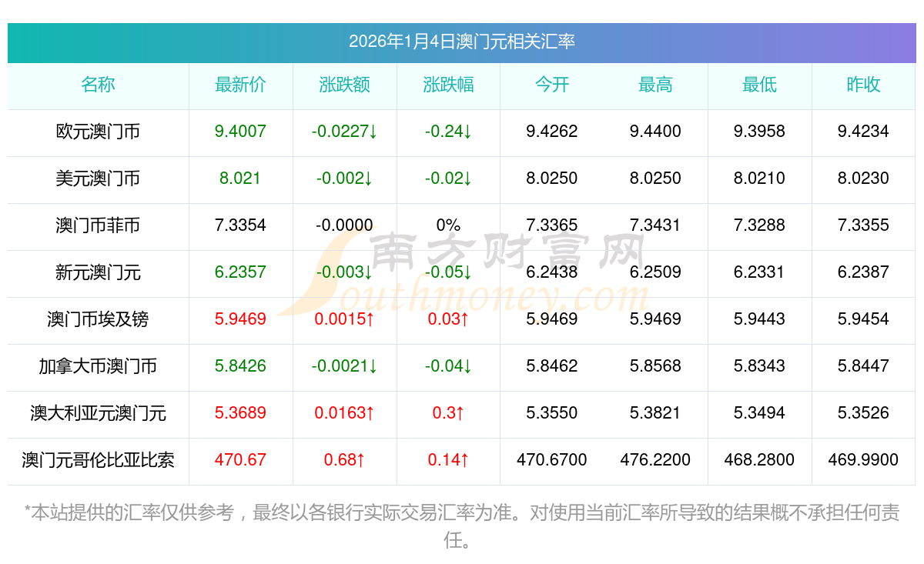Image resolution: width=924 pixels, height=564 pixels.
Task: Click change percent -0.02↓
Action: point(448,179)
